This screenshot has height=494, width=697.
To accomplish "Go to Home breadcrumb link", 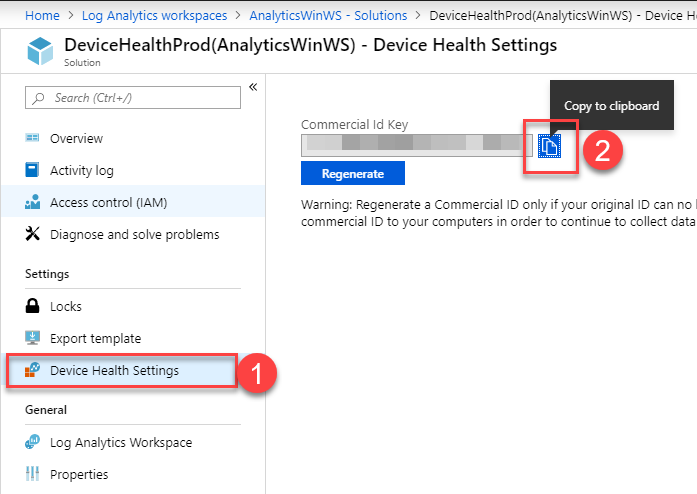I will point(41,16).
